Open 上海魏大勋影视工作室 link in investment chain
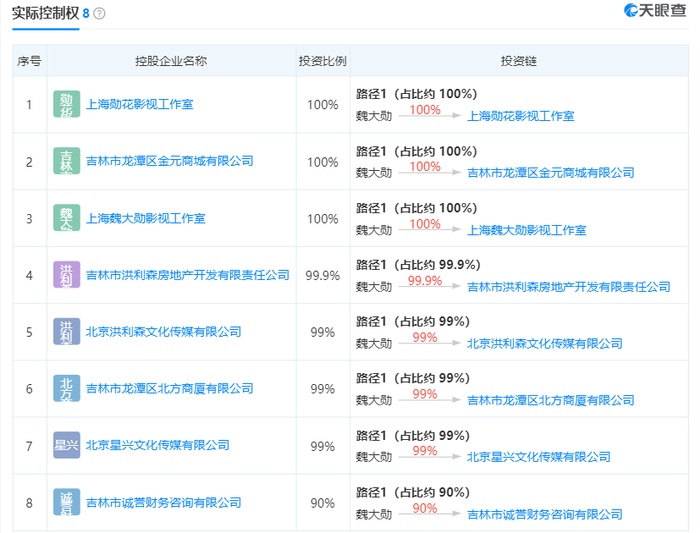Viewport: 700px width, 533px height. pyautogui.click(x=526, y=230)
